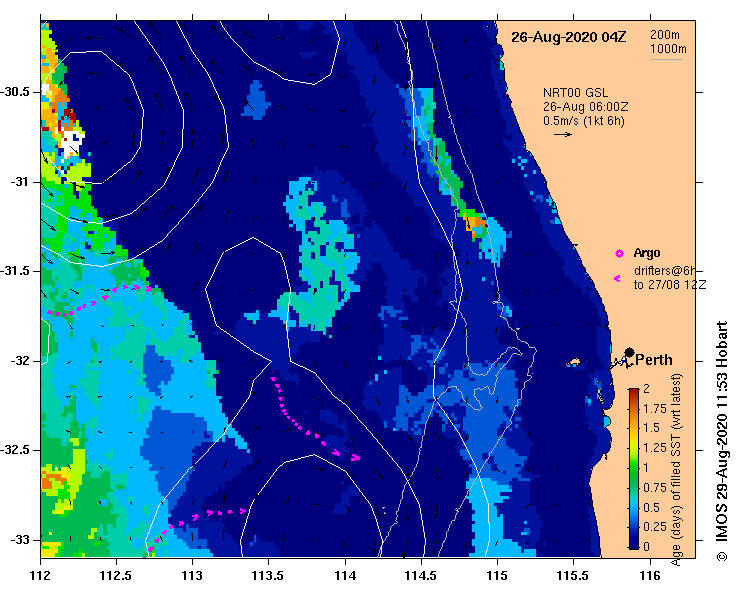Click latitude axis label -31
The height and width of the screenshot is (592, 739).
(19, 181)
